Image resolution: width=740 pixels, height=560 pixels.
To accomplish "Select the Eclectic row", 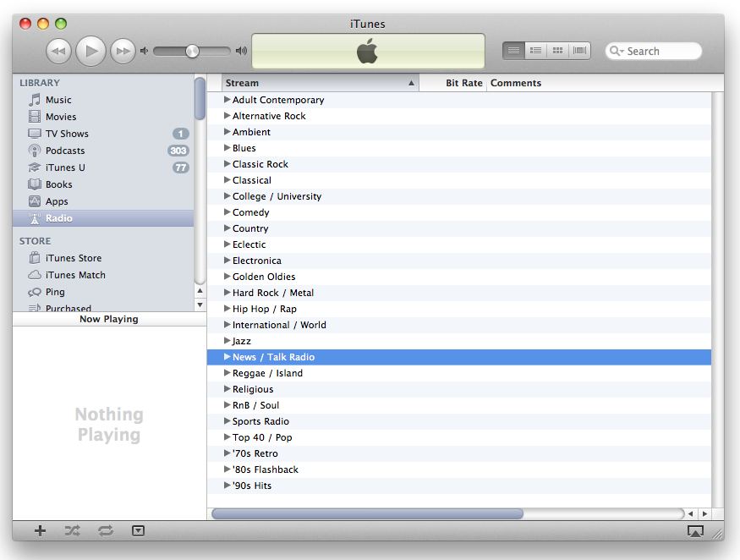I will (x=459, y=244).
